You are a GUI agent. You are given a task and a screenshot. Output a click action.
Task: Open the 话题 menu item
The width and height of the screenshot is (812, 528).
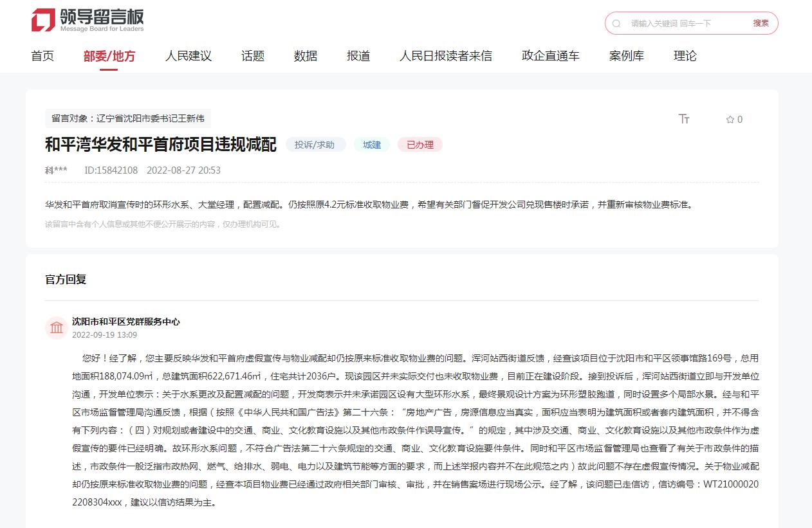click(x=252, y=56)
